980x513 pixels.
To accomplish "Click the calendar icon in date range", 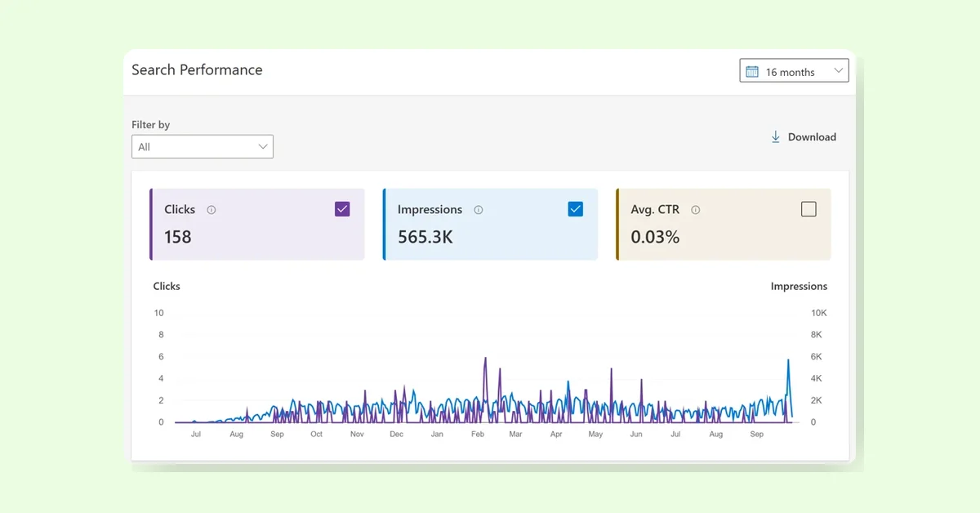I will click(x=752, y=72).
